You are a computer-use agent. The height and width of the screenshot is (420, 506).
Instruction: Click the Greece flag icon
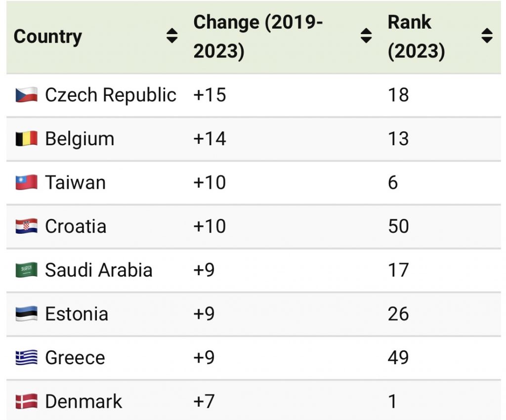click(26, 358)
